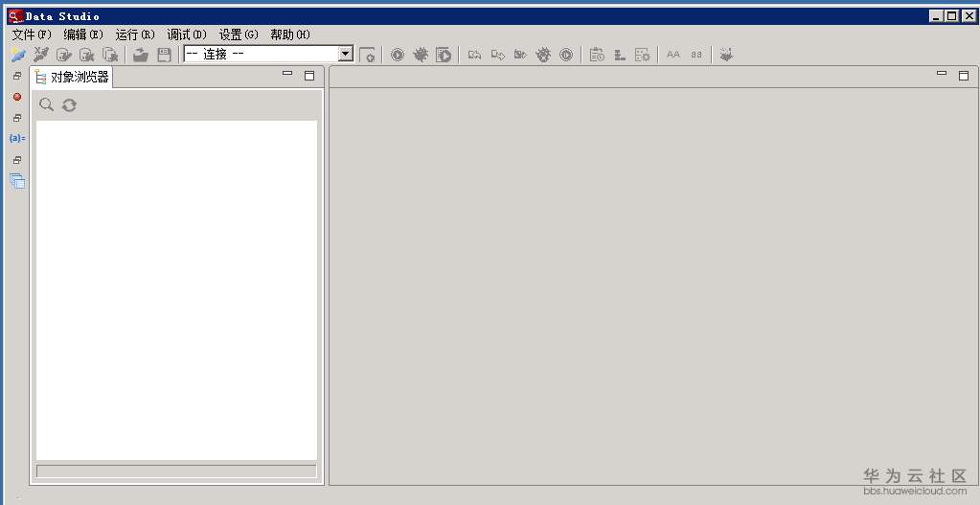Open the 连接 connection dropdown
980x505 pixels.
coord(269,54)
